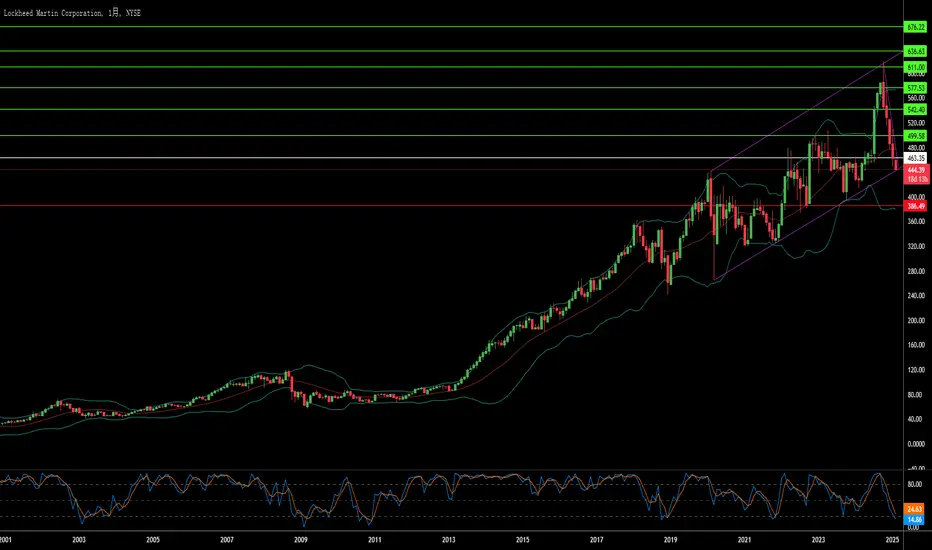Click the red 444.39 current price tag

916,170
